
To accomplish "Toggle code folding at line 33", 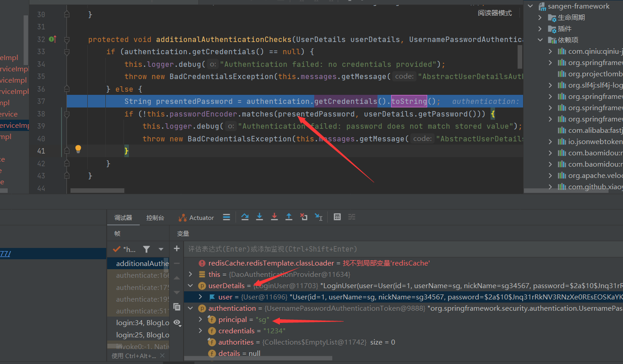I will (67, 52).
